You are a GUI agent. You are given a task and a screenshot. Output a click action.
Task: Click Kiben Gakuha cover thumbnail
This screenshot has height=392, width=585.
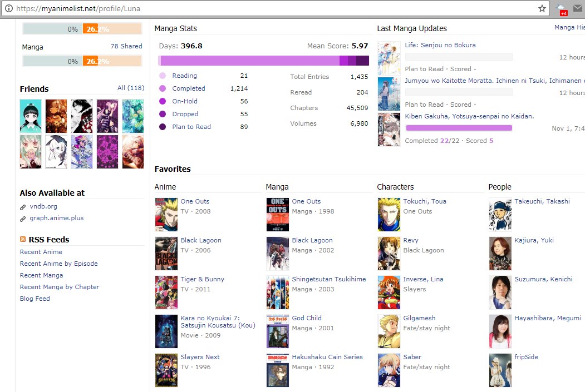[x=389, y=130]
